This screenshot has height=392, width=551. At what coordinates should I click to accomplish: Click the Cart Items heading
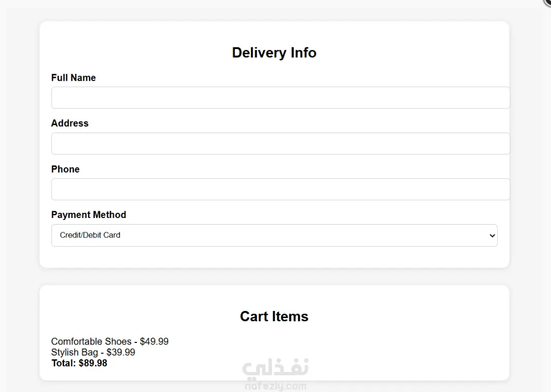click(x=274, y=317)
